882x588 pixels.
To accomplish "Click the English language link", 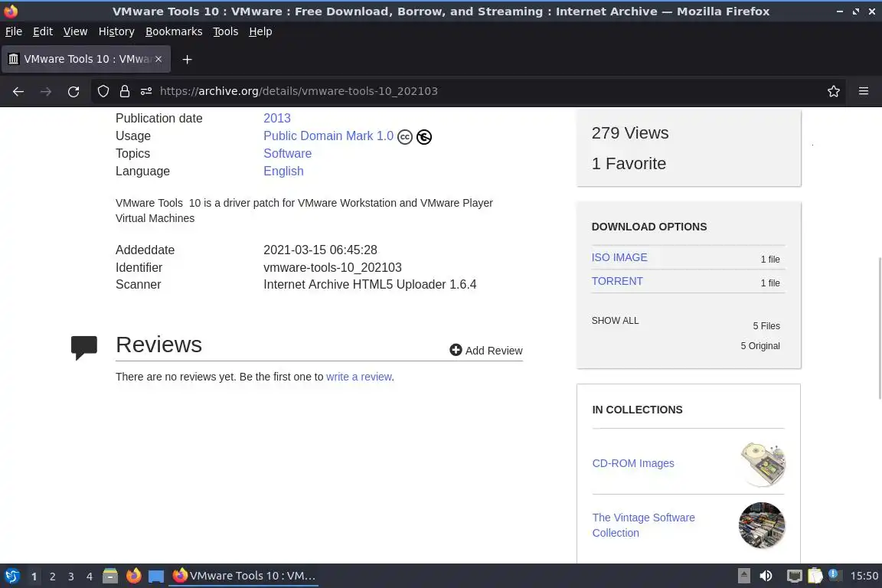I will pyautogui.click(x=283, y=171).
